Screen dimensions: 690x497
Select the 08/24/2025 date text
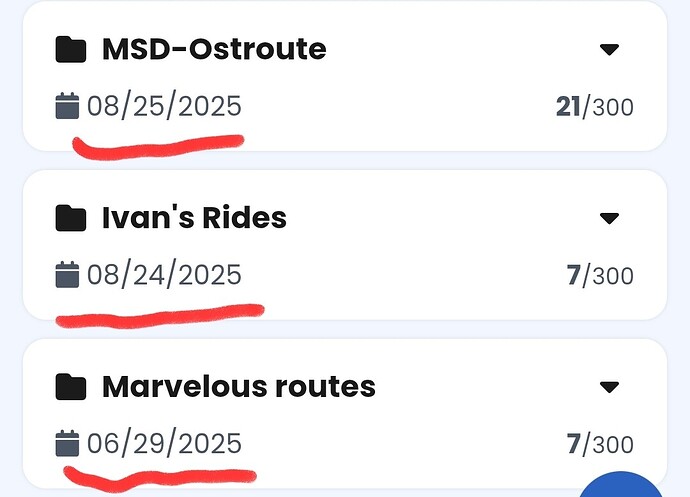click(x=164, y=275)
